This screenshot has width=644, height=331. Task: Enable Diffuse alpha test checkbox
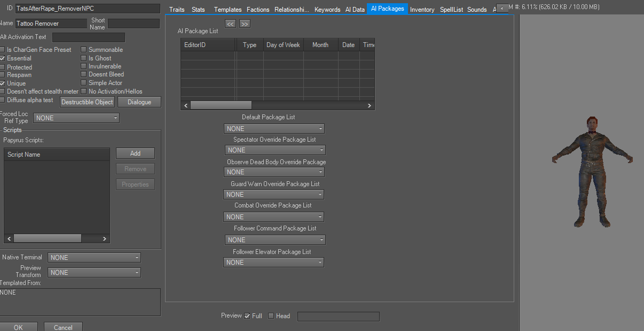[x=3, y=100]
